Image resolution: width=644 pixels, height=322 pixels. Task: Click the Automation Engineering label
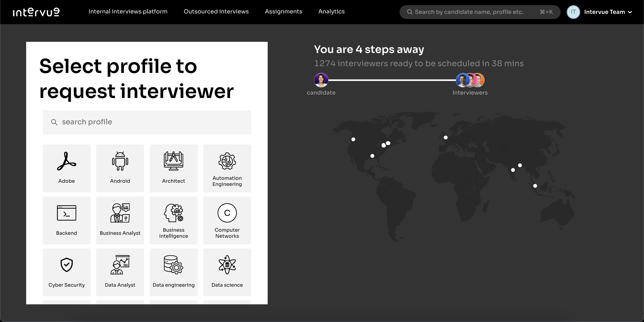(x=227, y=181)
